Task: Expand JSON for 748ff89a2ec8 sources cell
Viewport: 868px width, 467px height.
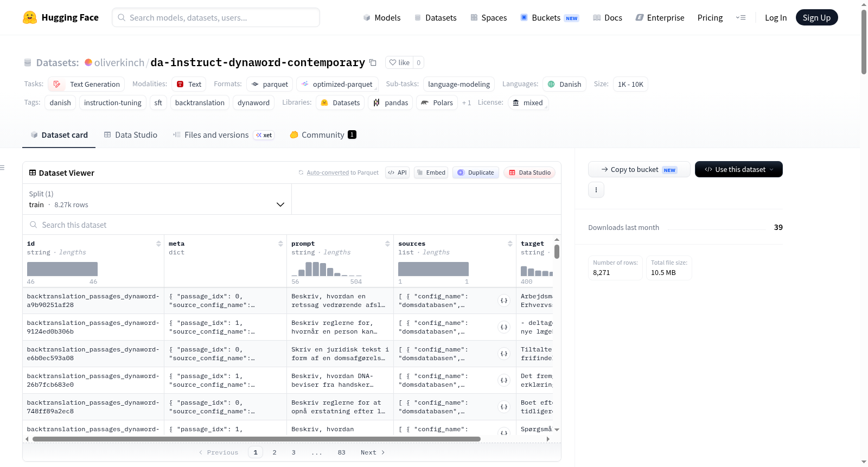Action: [x=504, y=407]
